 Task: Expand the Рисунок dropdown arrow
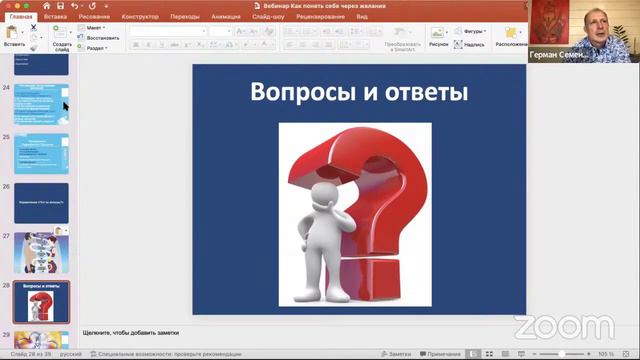click(x=447, y=32)
